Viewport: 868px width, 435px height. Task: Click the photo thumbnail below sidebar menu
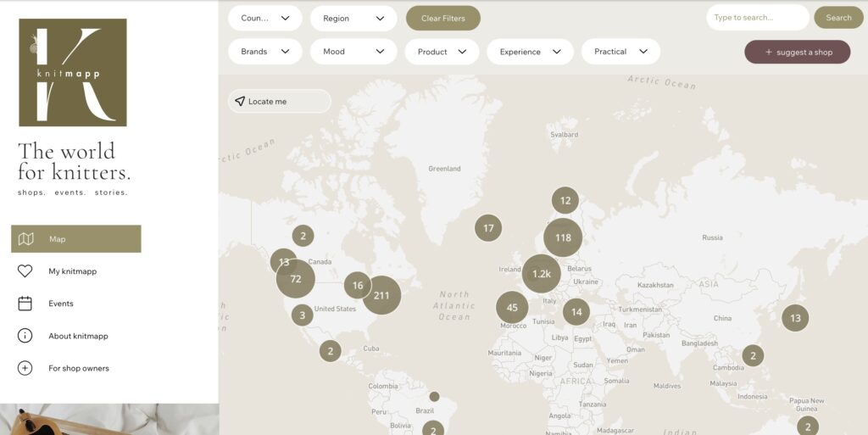click(109, 420)
